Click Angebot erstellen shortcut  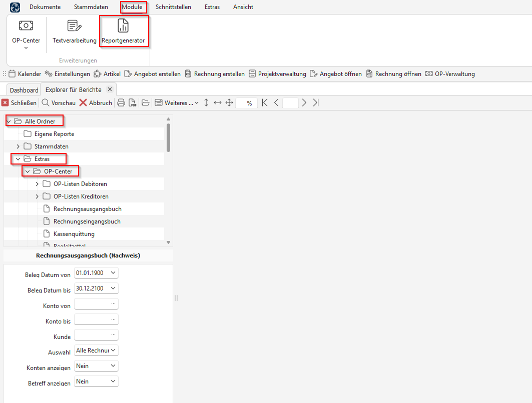tap(152, 74)
